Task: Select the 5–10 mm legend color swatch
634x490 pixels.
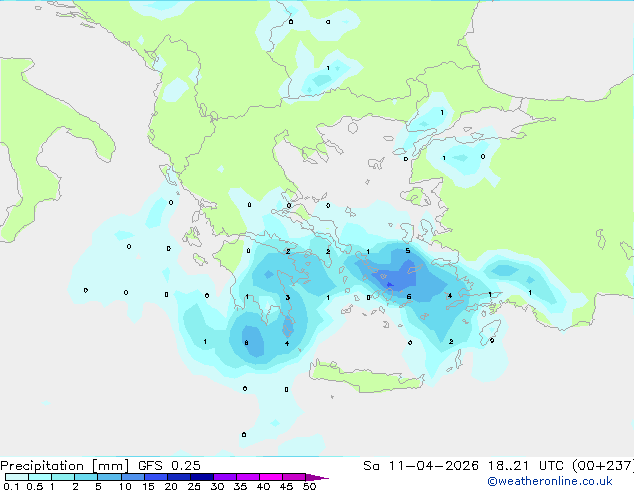Action: point(110,477)
